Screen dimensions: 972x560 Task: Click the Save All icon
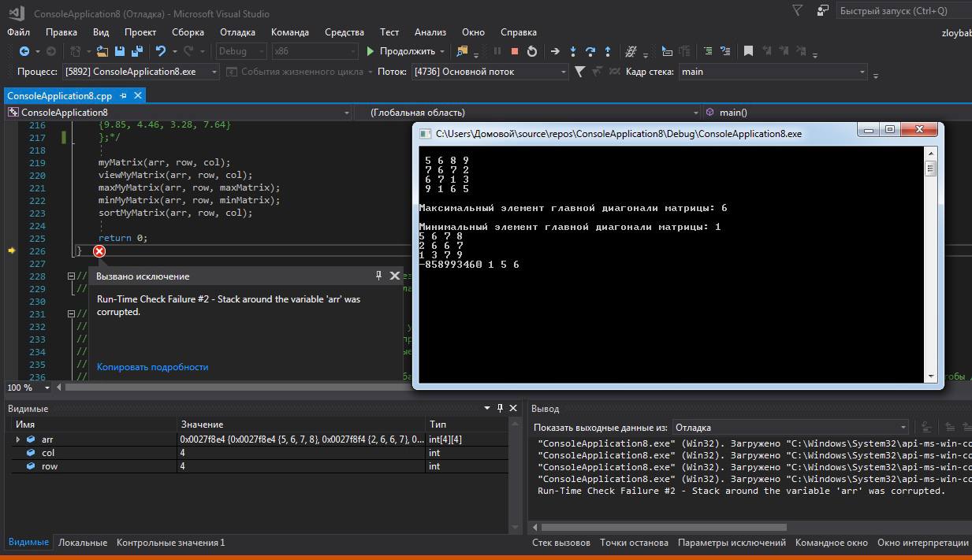pyautogui.click(x=137, y=51)
